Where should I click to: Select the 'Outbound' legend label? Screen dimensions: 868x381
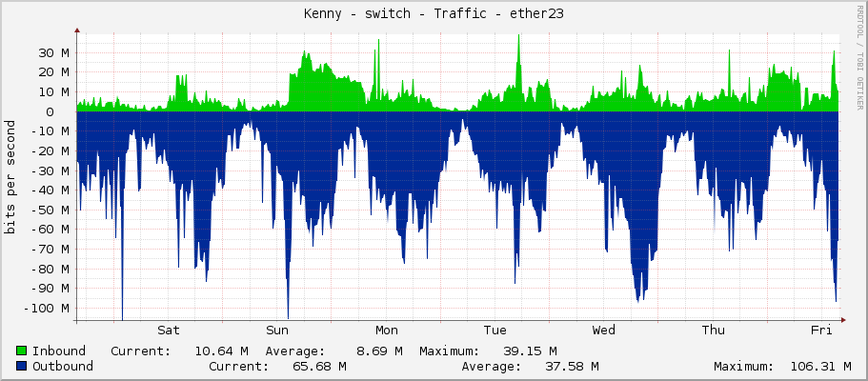point(63,367)
